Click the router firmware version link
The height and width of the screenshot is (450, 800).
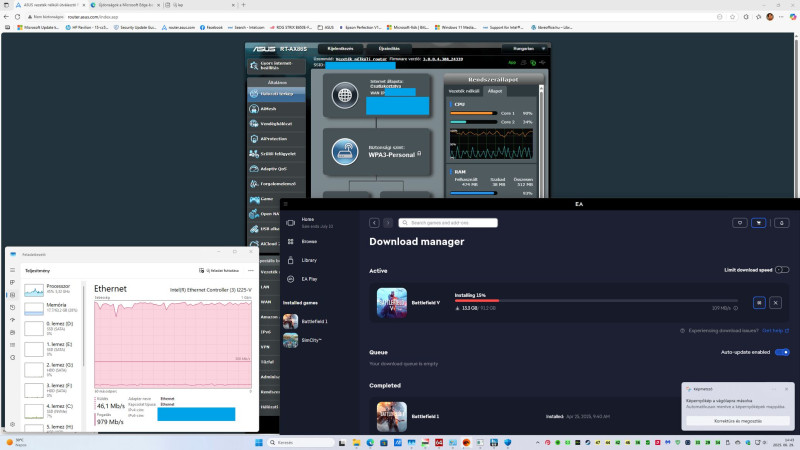click(x=443, y=59)
